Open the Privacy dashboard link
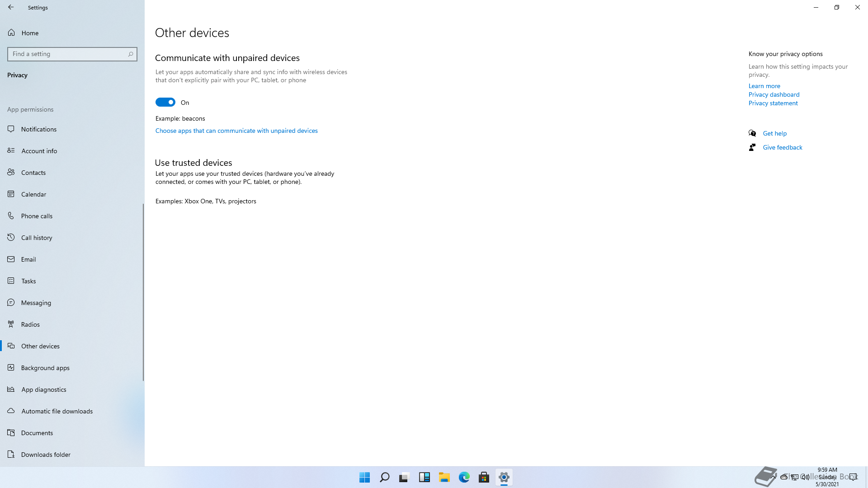Screen dimensions: 868x488 tap(774, 94)
